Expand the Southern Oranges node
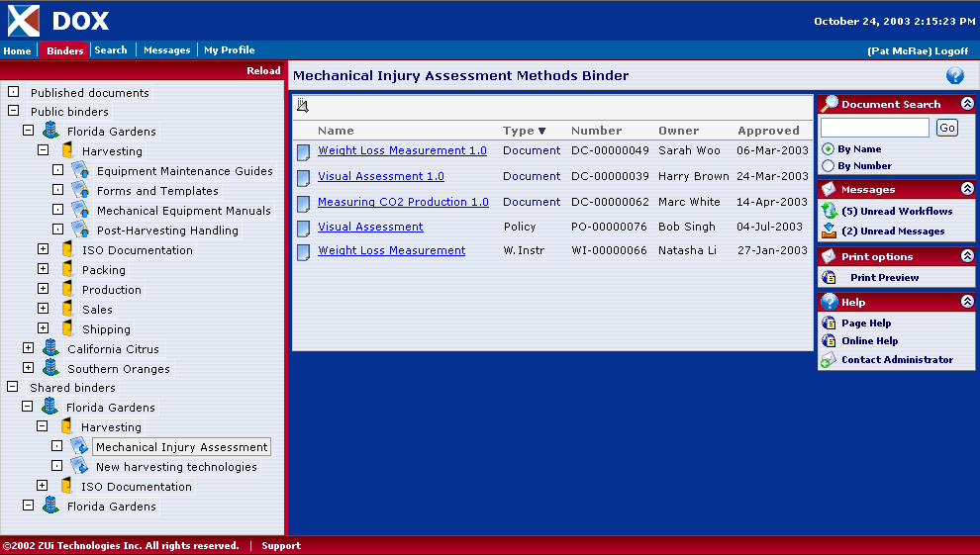The width and height of the screenshot is (980, 555). [x=28, y=367]
